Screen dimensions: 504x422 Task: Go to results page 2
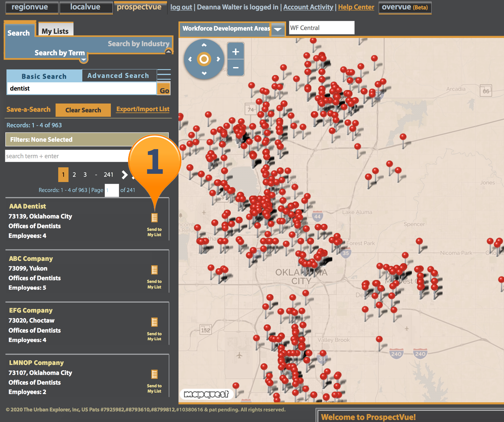[74, 175]
